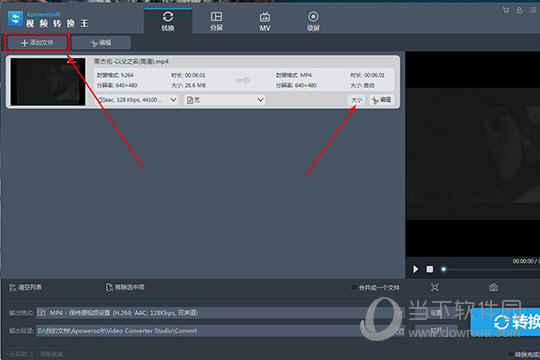Image resolution: width=540 pixels, height=360 pixels.
Task: Click the preview progress slider handle
Action: tap(444, 269)
